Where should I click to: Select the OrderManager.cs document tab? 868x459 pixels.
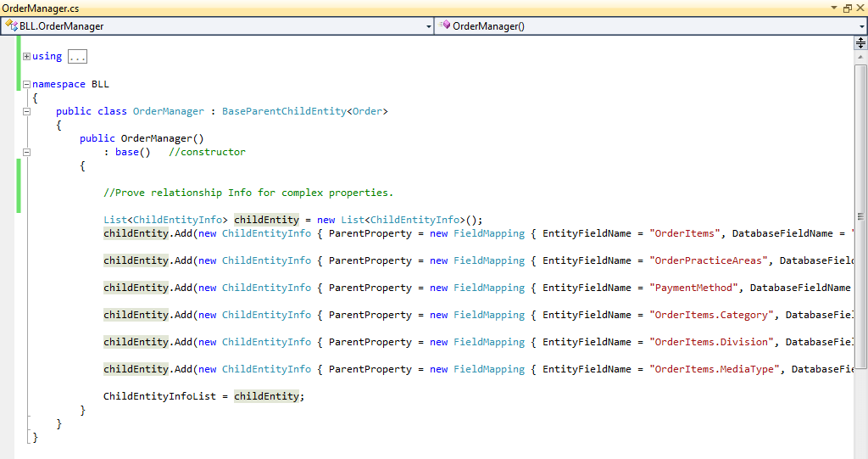coord(40,8)
